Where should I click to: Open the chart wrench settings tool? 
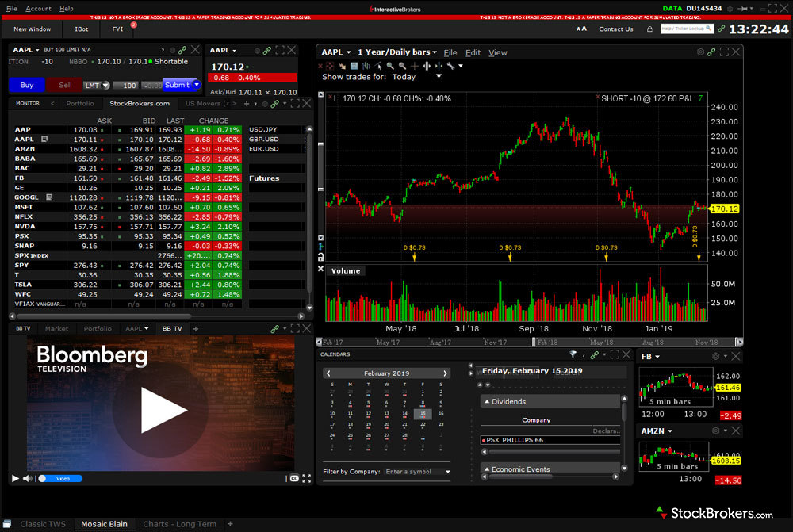point(450,66)
